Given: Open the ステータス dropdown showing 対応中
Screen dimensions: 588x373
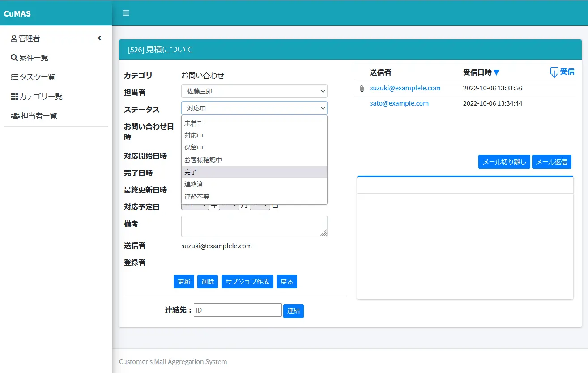Looking at the screenshot, I should point(254,108).
